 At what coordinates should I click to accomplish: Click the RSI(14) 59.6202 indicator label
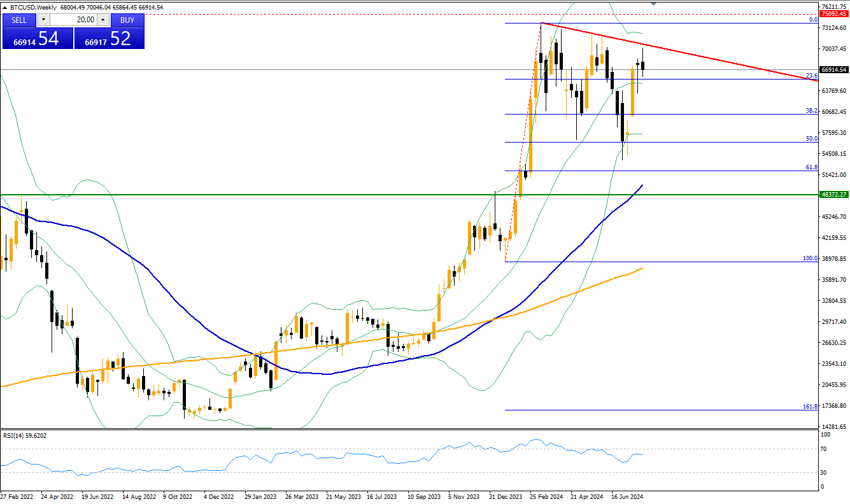click(25, 435)
